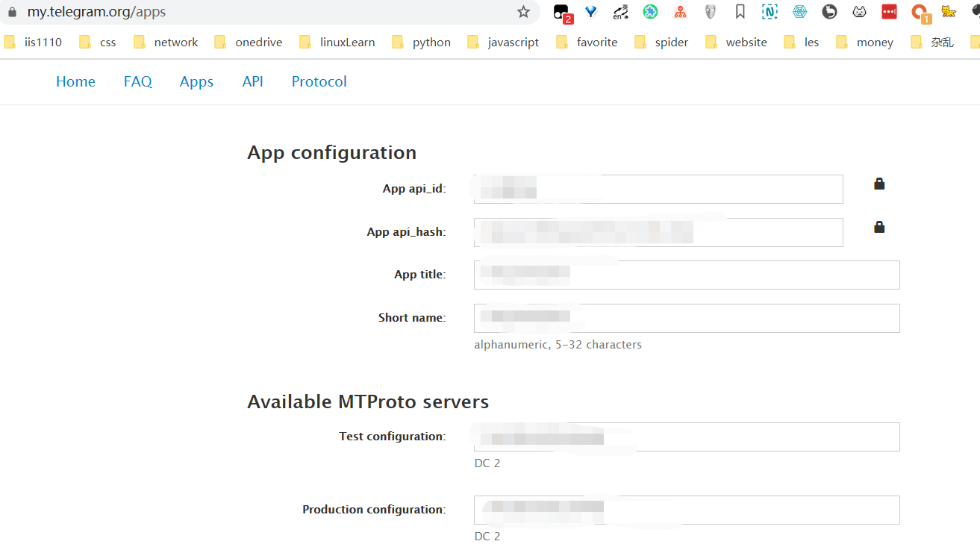Viewport: 980px width, 550px height.
Task: Open the website bookmark folder
Action: 737,43
